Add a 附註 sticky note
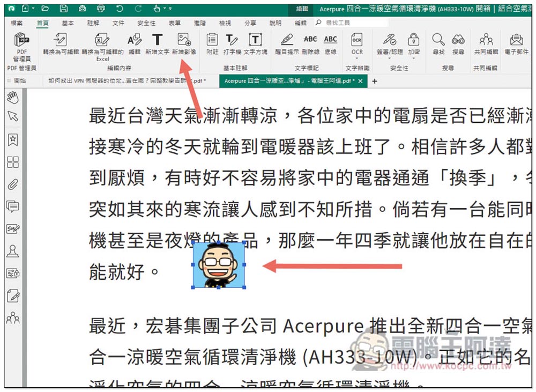Viewport: 536px width, 392px height. coord(212,43)
